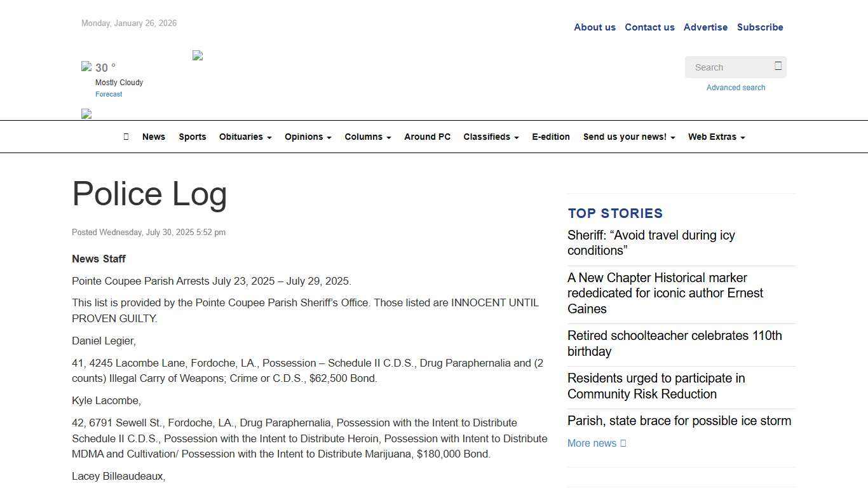The height and width of the screenshot is (488, 868).
Task: Click the weather condition icon
Action: pos(86,66)
